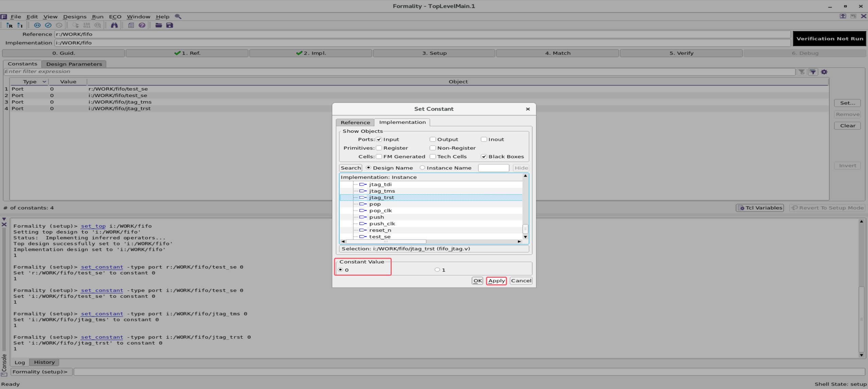This screenshot has width=868, height=389.
Task: Open the gear settings icon above the constants table
Action: (x=824, y=71)
